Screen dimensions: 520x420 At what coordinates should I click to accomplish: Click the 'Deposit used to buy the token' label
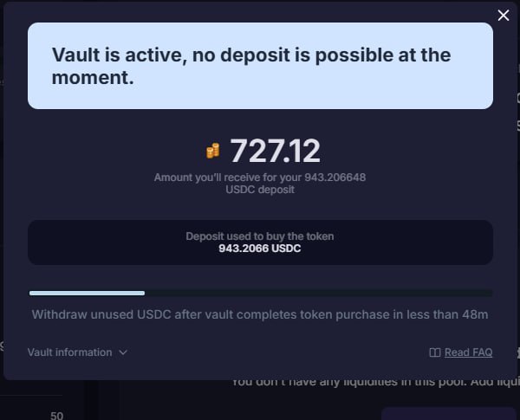260,236
